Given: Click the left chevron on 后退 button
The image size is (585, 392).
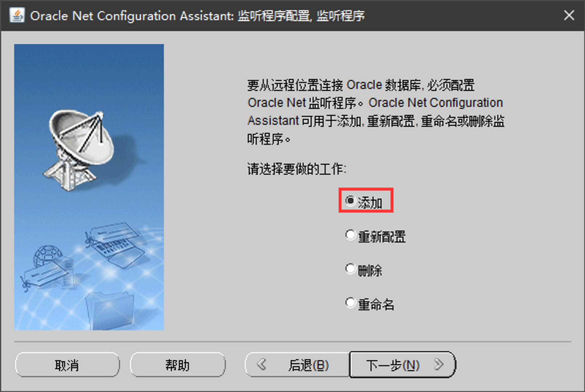Looking at the screenshot, I should point(261,364).
